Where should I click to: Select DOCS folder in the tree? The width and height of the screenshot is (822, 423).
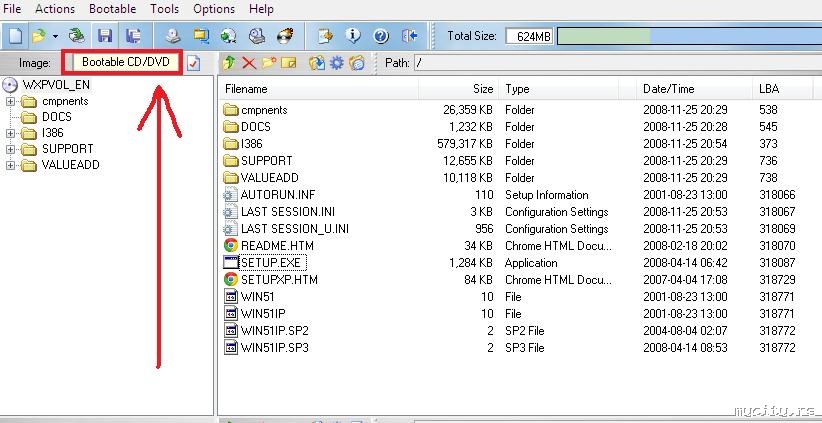57,117
